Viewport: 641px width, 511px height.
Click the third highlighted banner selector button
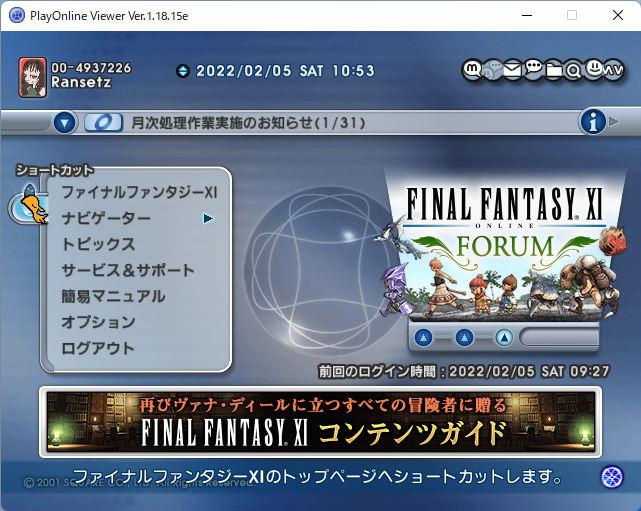tap(504, 338)
